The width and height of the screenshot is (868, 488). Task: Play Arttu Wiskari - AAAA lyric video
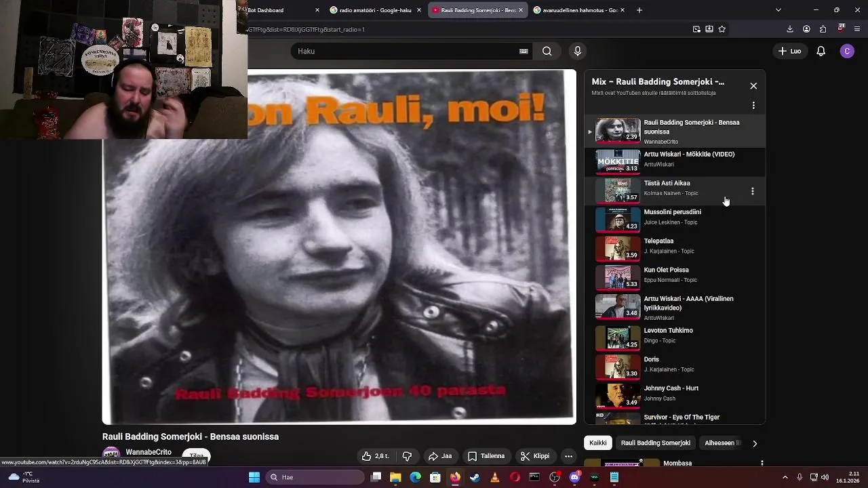[675, 308]
